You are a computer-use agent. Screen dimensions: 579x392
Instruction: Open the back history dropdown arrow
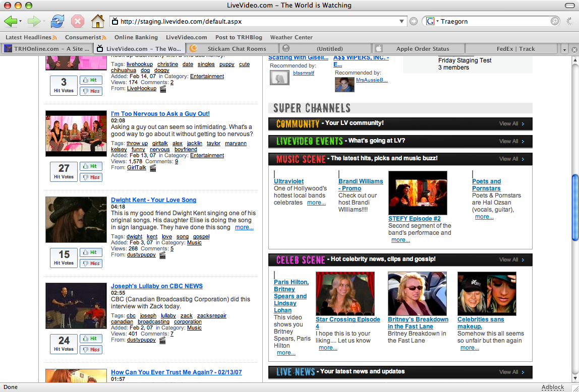[x=20, y=21]
